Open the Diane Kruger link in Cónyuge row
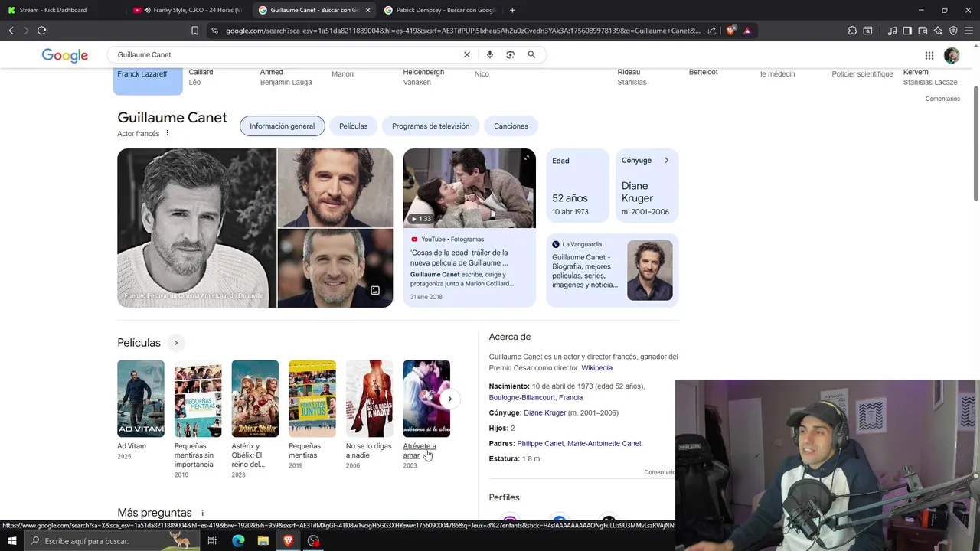 [x=545, y=413]
